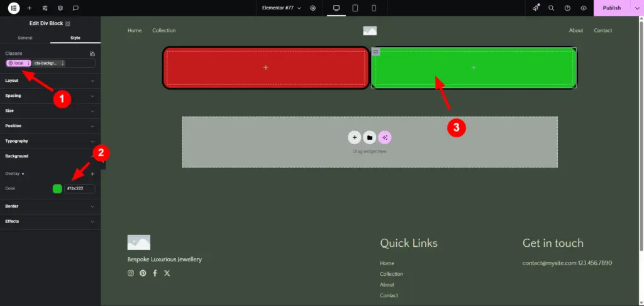Viewport: 644px width, 306px height.
Task: Click the footer logo placeholder image
Action: (139, 242)
